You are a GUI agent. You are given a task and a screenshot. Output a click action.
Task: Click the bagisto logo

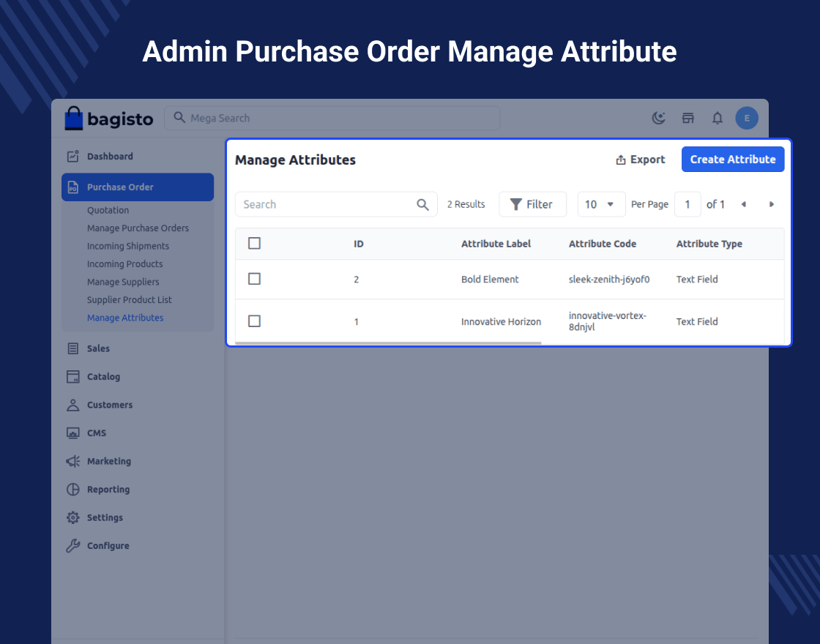[x=109, y=119]
